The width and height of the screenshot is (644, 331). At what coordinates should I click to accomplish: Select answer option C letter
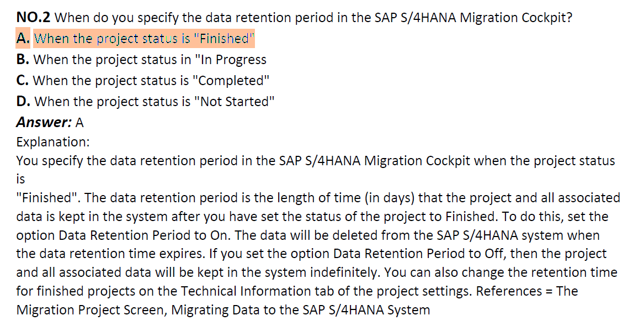pos(23,81)
